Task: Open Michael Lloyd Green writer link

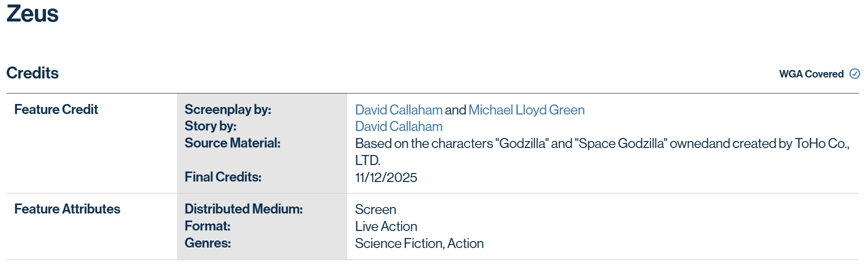Action: pos(526,110)
